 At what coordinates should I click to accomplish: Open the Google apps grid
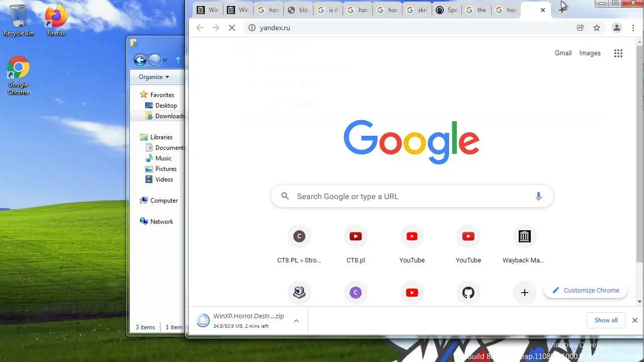pos(618,53)
